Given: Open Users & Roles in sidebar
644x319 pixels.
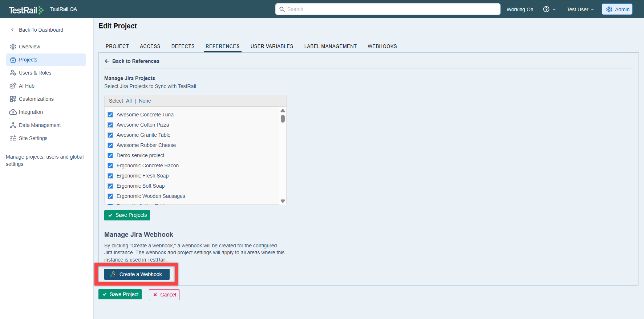Looking at the screenshot, I should (x=46, y=73).
